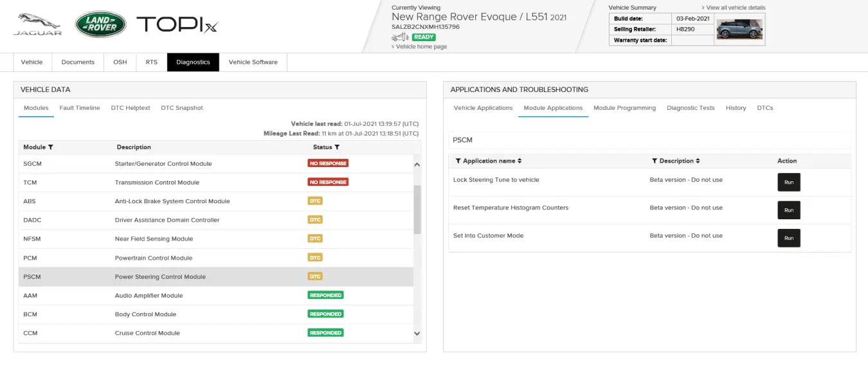The width and height of the screenshot is (868, 369).
Task: Click the Description column filter icon
Action: tap(654, 161)
